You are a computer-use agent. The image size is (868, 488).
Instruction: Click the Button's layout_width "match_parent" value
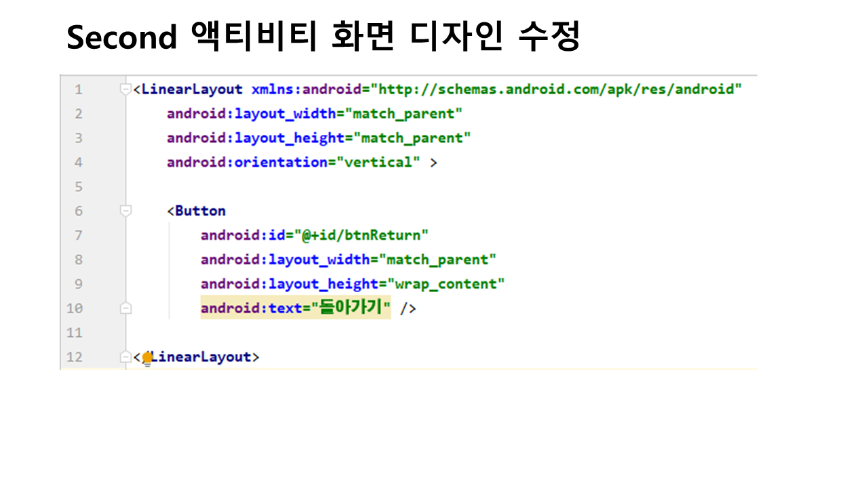[x=437, y=260]
